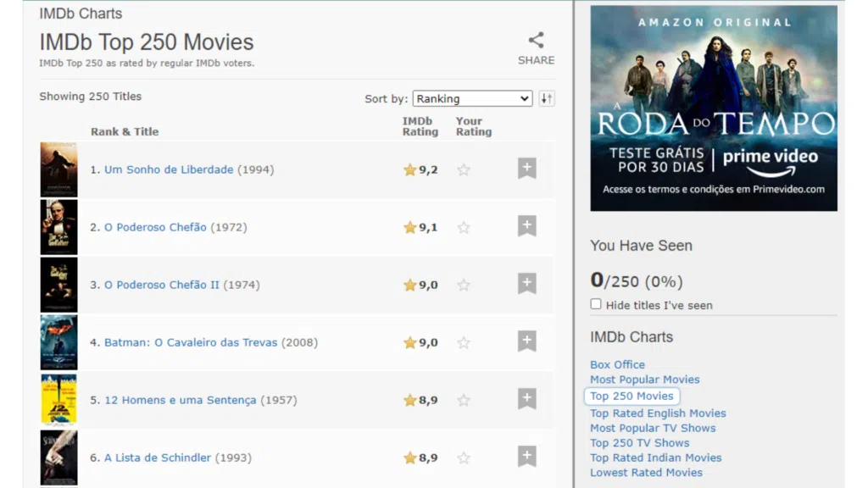Rate A Lista de Schindler via empty star

(464, 457)
